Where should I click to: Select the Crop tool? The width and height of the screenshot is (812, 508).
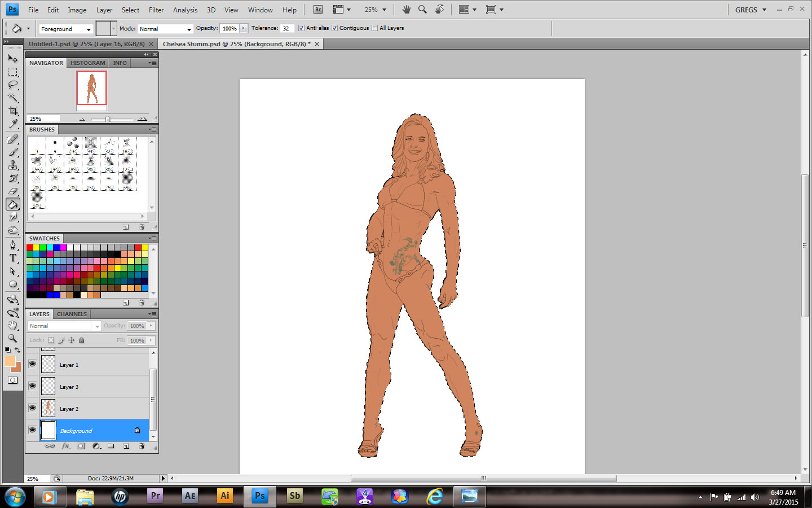[x=13, y=111]
